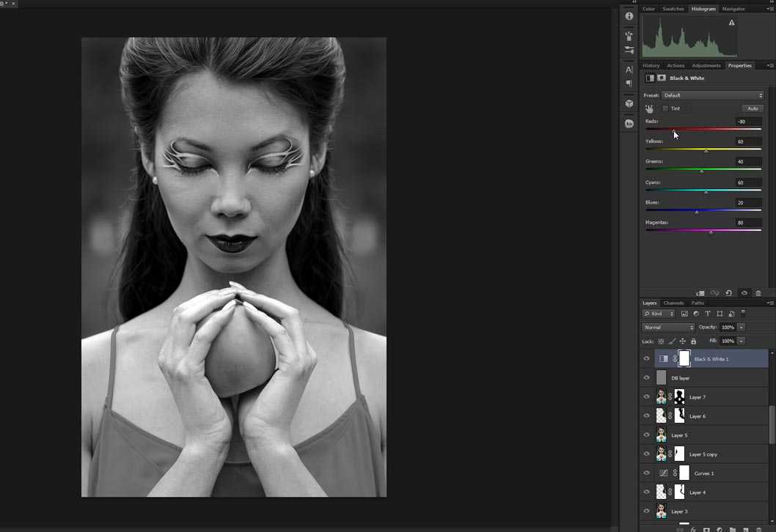Viewport: 776px width, 532px height.
Task: Hide Layer 7
Action: [x=647, y=396]
